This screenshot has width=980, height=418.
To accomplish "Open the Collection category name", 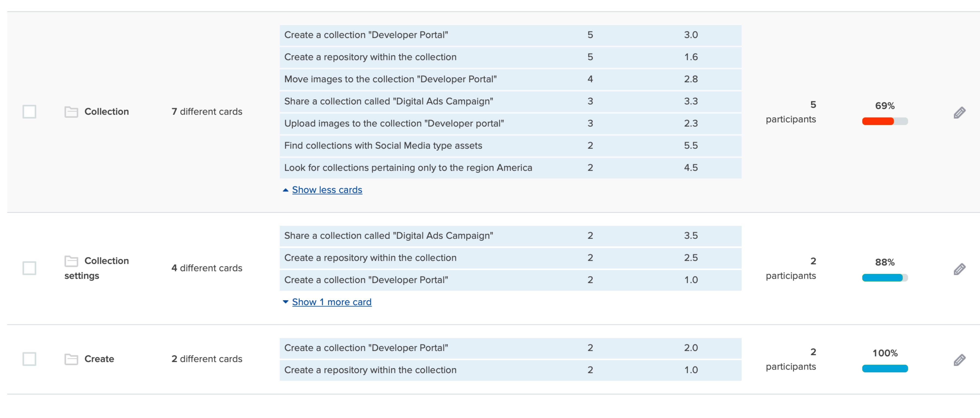I will pos(107,112).
